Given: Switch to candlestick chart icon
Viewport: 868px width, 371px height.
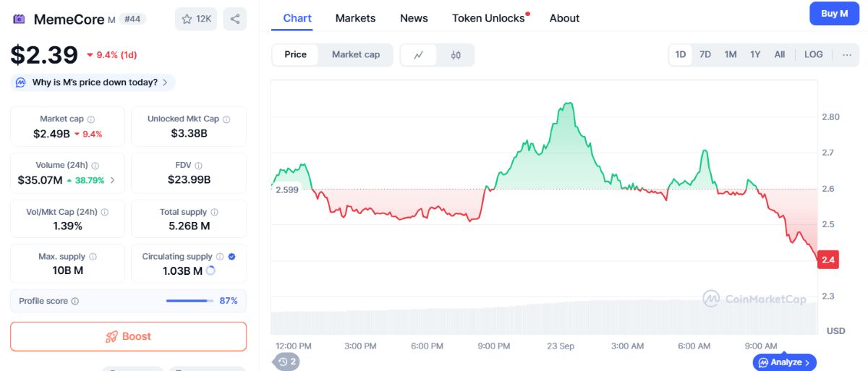Looking at the screenshot, I should [456, 55].
